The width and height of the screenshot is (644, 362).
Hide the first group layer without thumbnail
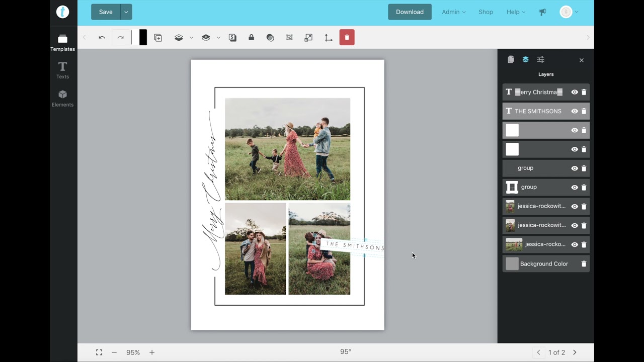(575, 168)
